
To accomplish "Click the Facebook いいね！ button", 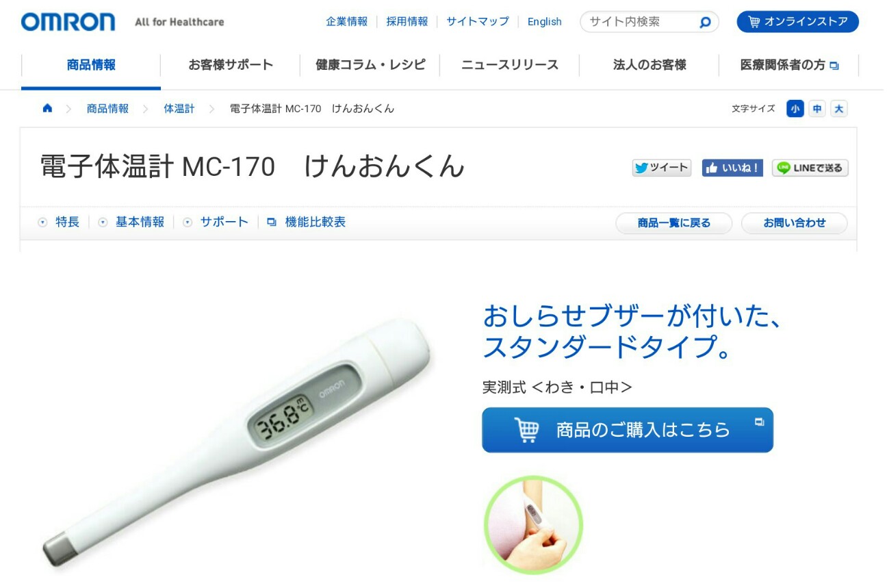I will (x=732, y=168).
